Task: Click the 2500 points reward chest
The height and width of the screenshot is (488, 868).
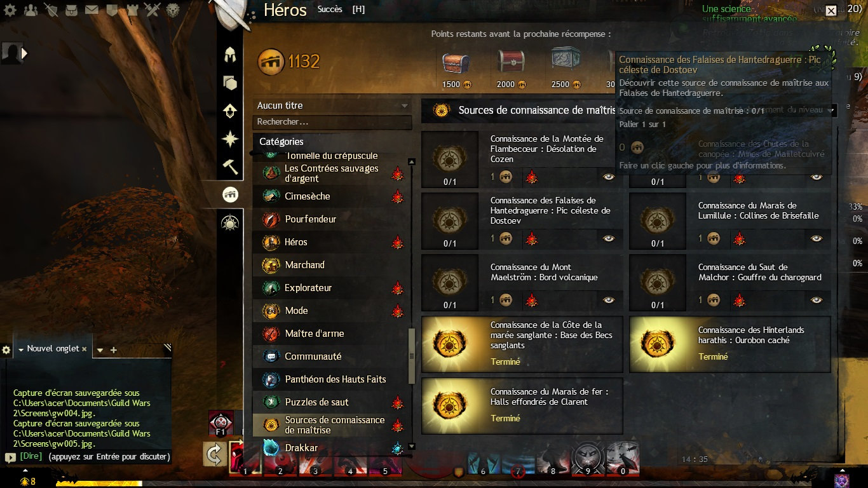Action: coord(565,62)
